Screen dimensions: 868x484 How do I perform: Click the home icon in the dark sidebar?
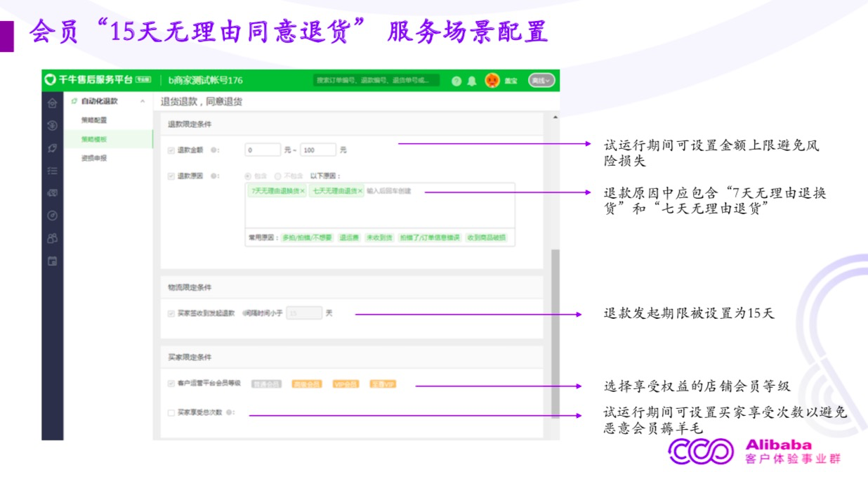pos(52,104)
